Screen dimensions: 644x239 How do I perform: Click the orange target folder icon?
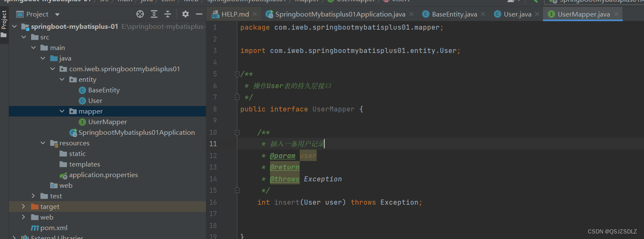pyautogui.click(x=35, y=207)
